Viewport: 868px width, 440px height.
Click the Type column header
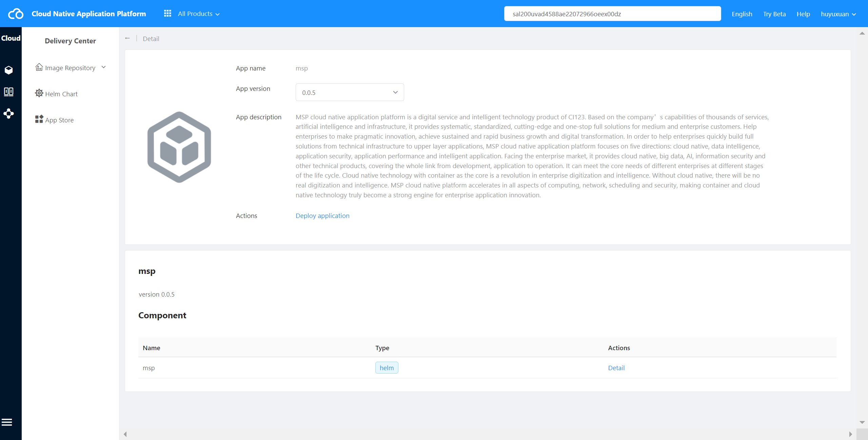pos(382,348)
